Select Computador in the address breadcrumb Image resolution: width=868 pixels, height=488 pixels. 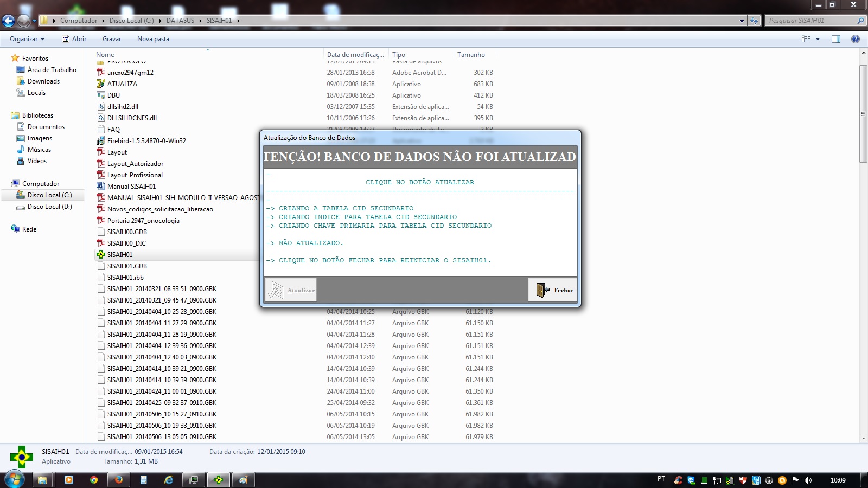79,21
